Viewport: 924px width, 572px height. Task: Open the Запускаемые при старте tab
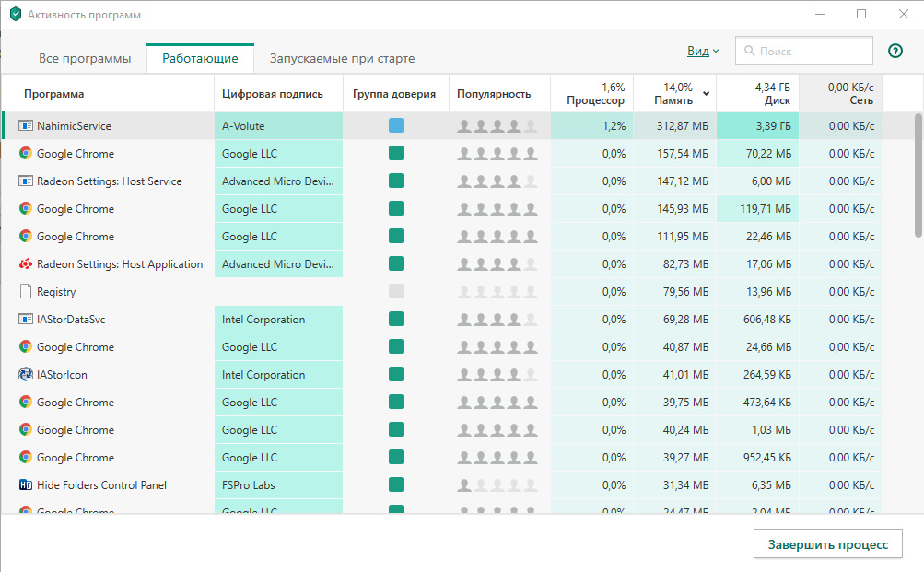click(x=342, y=59)
